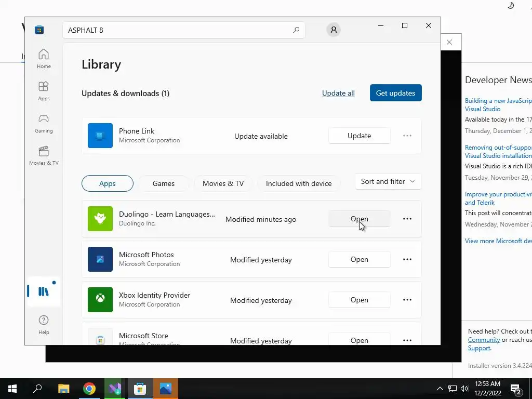Click the taskbar clock showing 12:53 AM
This screenshot has height=399, width=532.
487,389
